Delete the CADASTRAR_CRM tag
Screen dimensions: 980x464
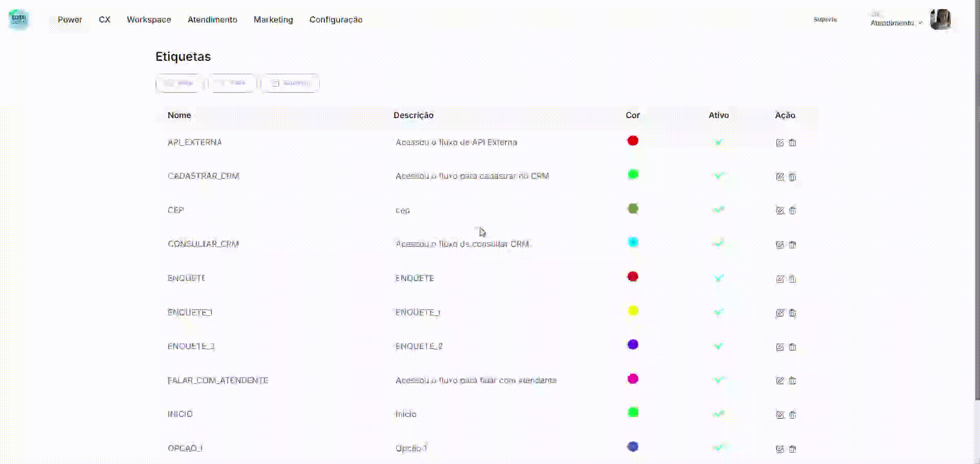coord(792,176)
